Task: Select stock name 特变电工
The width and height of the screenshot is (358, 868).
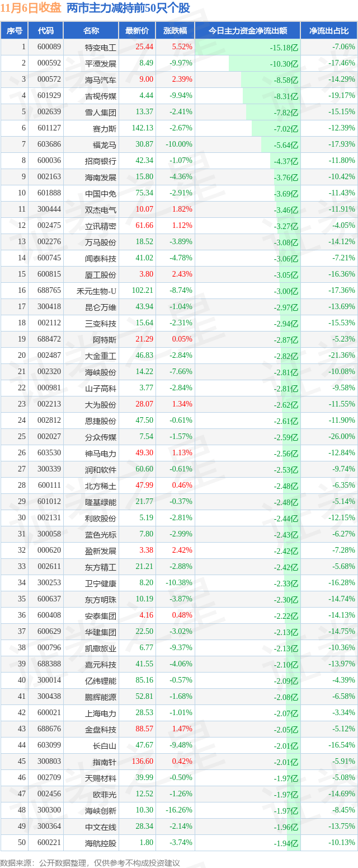Action: coord(101,47)
